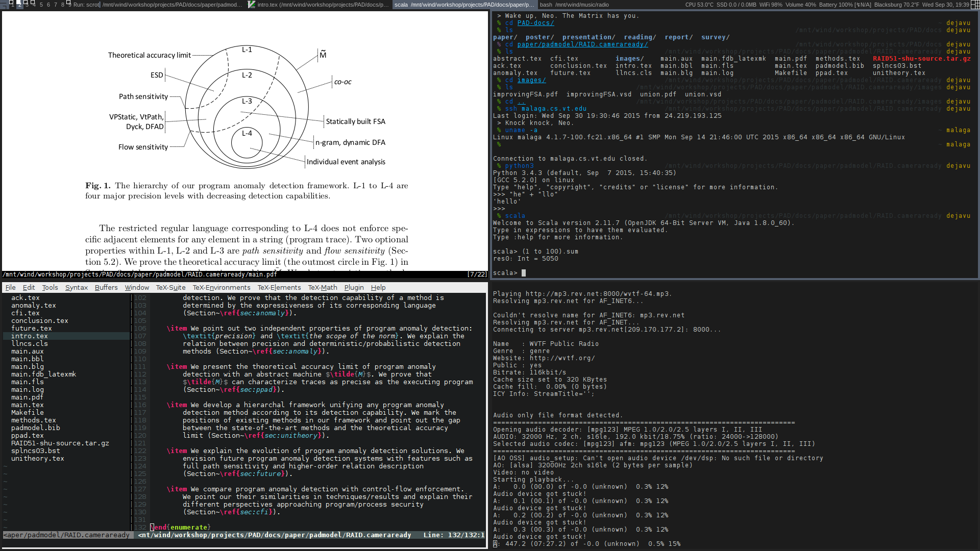Click the Volume 40% status widget

coord(800,5)
